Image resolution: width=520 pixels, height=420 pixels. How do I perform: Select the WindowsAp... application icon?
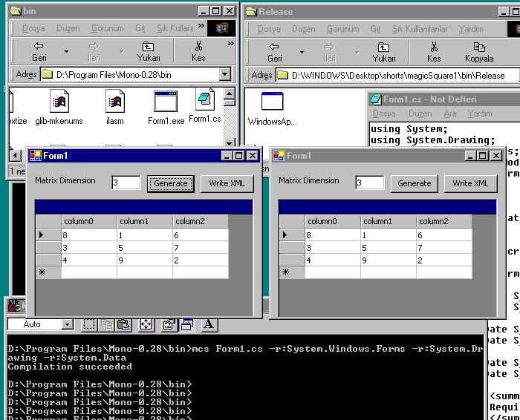[273, 102]
